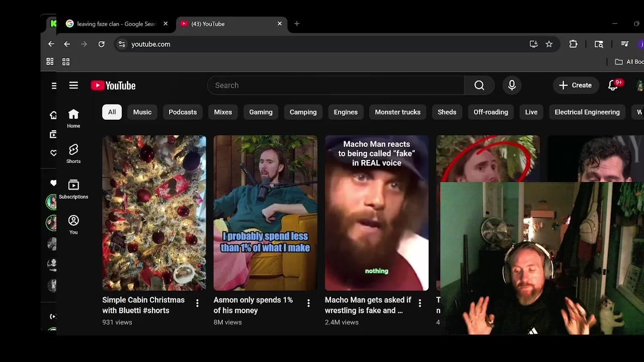The height and width of the screenshot is (362, 644).
Task: Select the Camping filter chip
Action: coord(303,112)
